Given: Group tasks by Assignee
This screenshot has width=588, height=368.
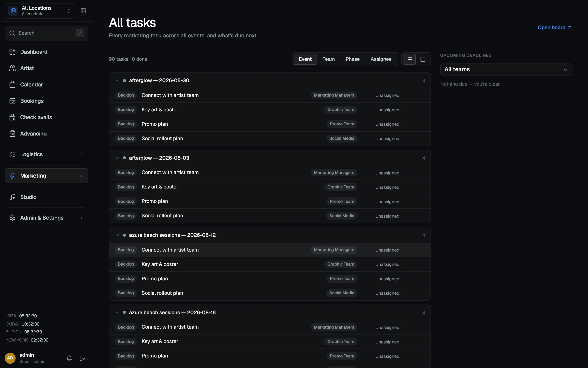Looking at the screenshot, I should 381,59.
